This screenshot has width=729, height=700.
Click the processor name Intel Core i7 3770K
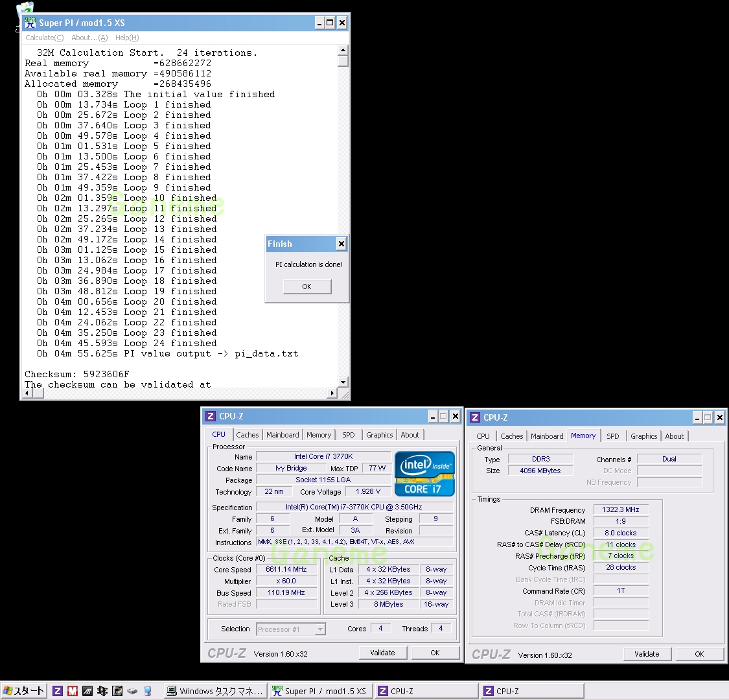(323, 456)
